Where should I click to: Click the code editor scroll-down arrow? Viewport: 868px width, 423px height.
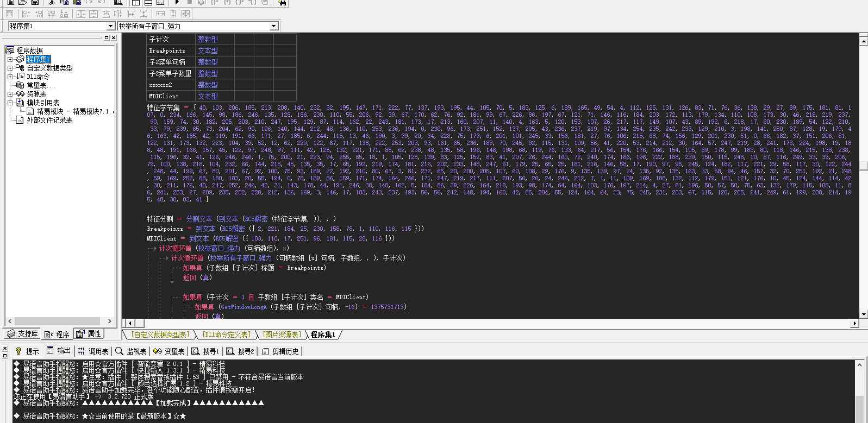pos(863,314)
